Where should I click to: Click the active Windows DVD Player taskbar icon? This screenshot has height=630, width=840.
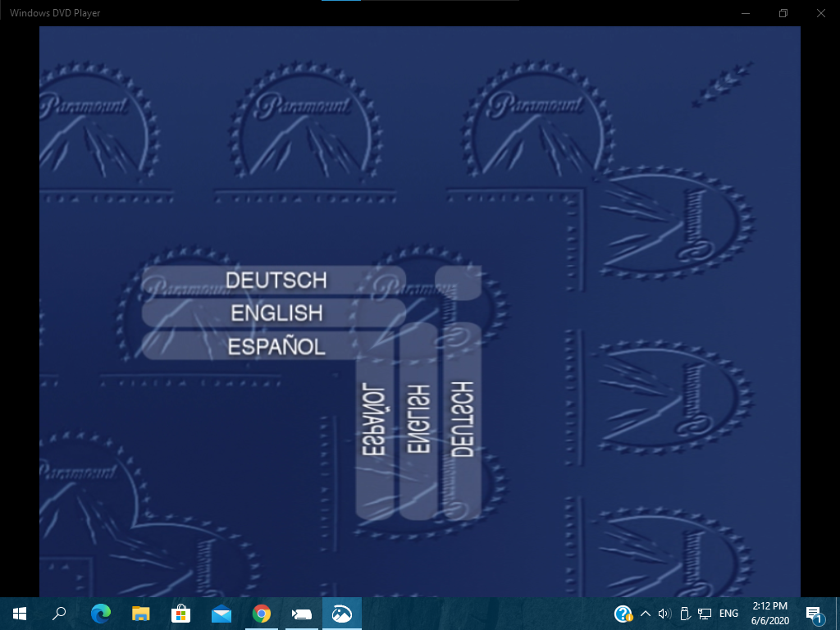[342, 614]
